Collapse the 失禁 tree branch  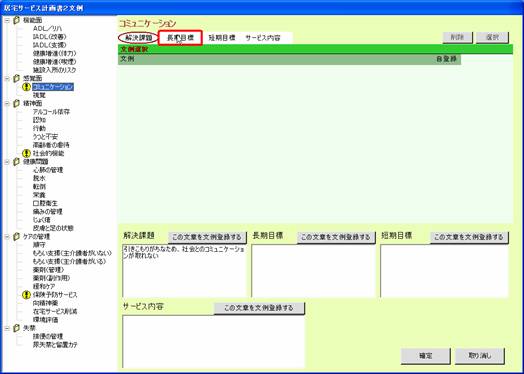pyautogui.click(x=7, y=328)
